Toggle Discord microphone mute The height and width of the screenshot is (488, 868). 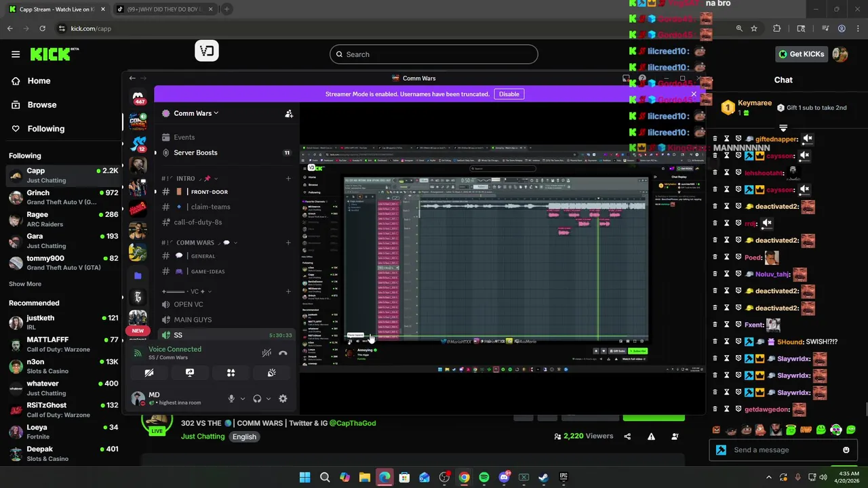(231, 399)
